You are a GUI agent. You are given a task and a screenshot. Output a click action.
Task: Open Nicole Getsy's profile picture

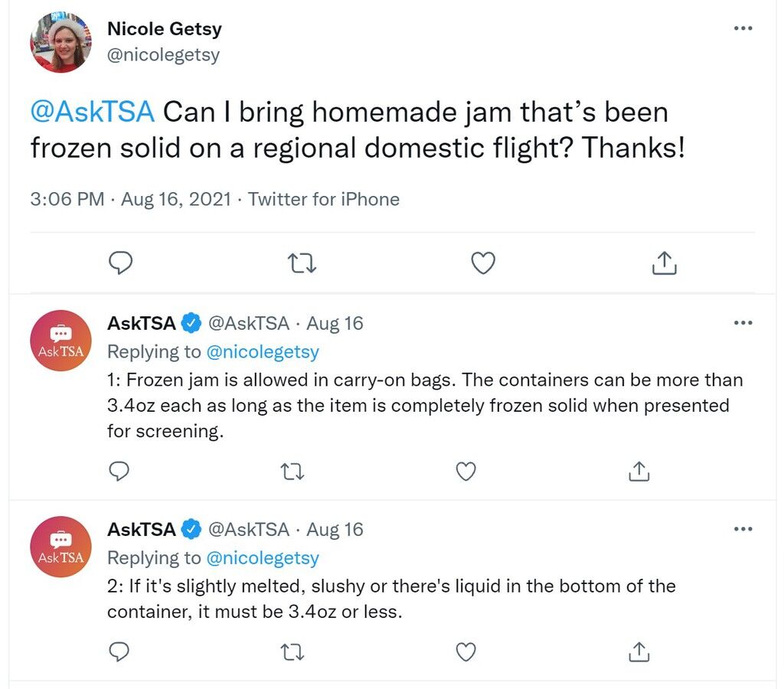61,43
